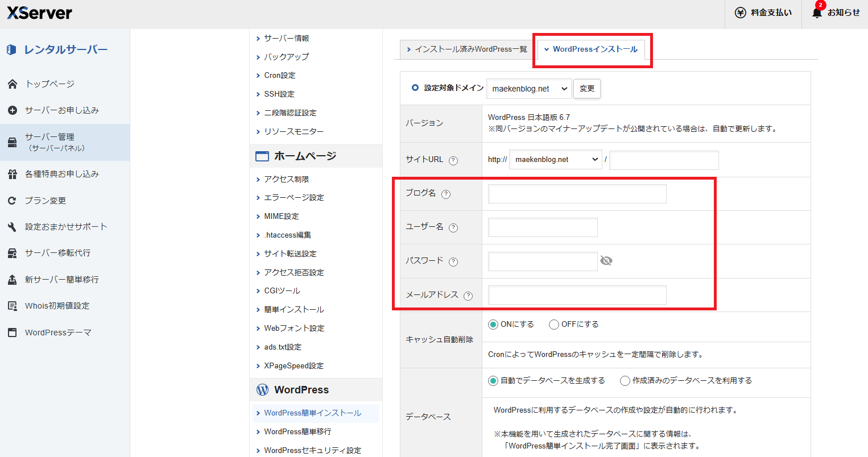Open the CGIツール link
868x457 pixels.
(282, 291)
